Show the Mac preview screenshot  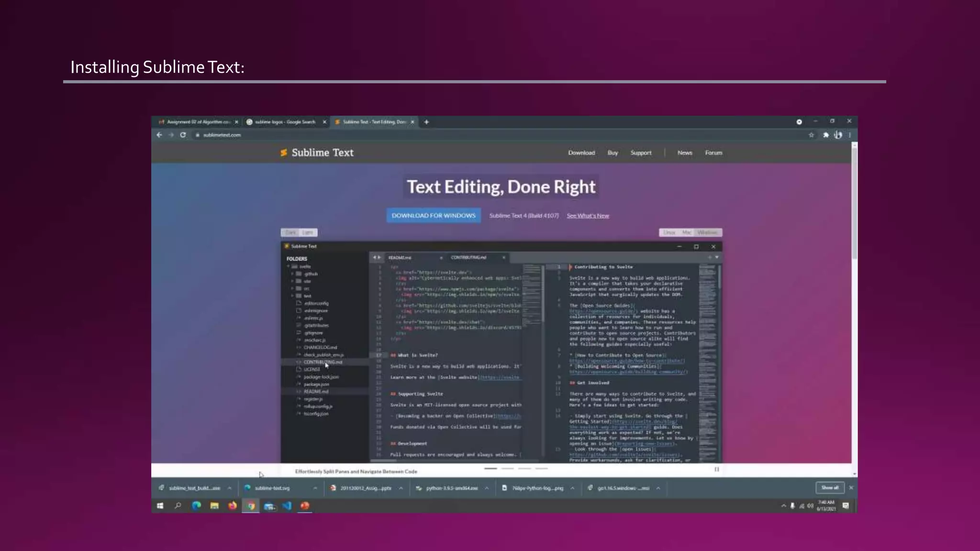[x=686, y=232]
